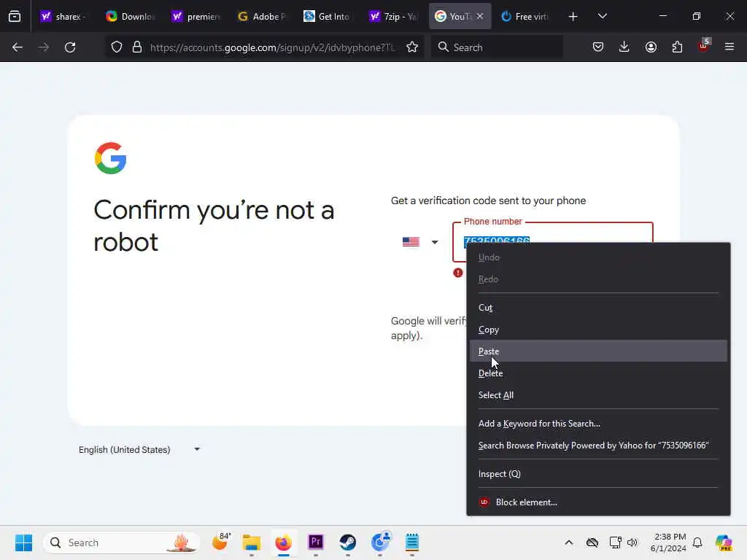Choose Add a Keyword for this Search
This screenshot has height=560, width=747.
pyautogui.click(x=598, y=424)
